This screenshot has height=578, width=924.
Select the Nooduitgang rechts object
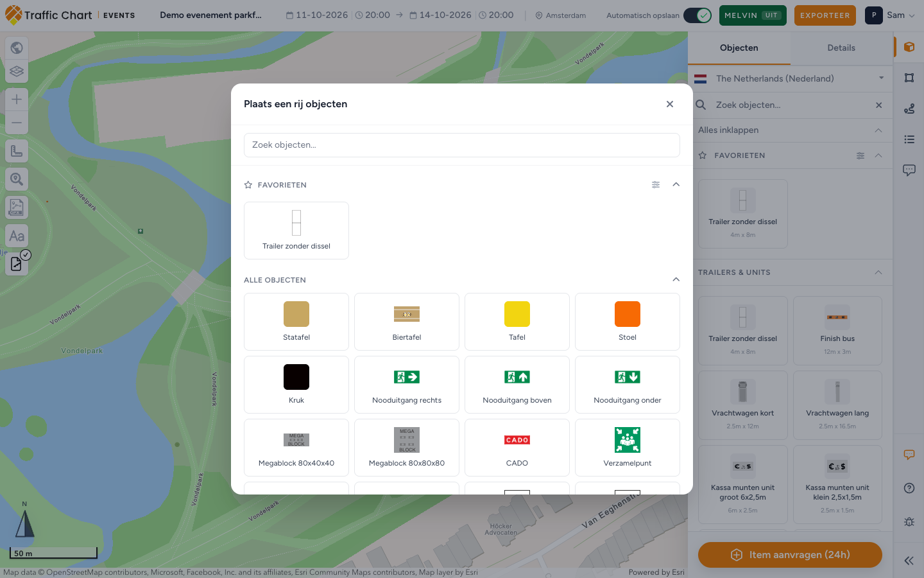[x=407, y=385]
